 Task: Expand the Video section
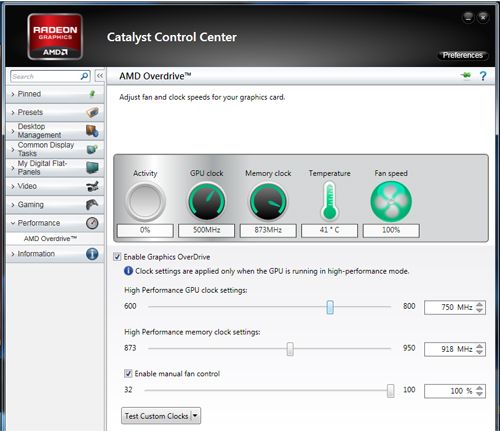pos(13,186)
